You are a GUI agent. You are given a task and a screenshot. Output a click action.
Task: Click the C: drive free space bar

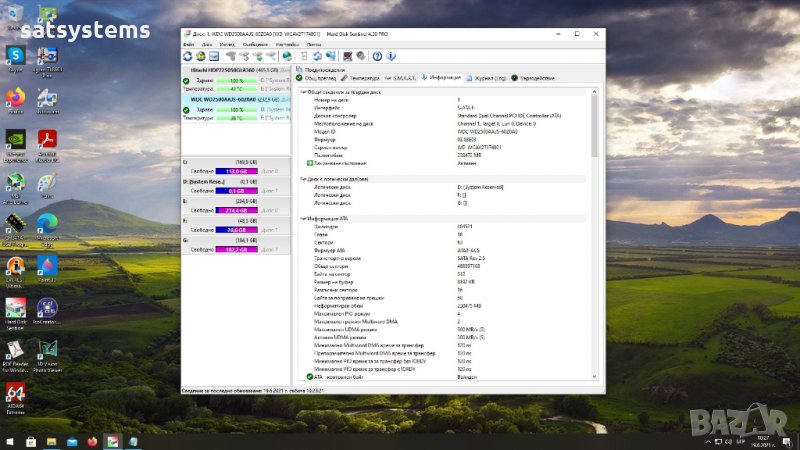236,172
